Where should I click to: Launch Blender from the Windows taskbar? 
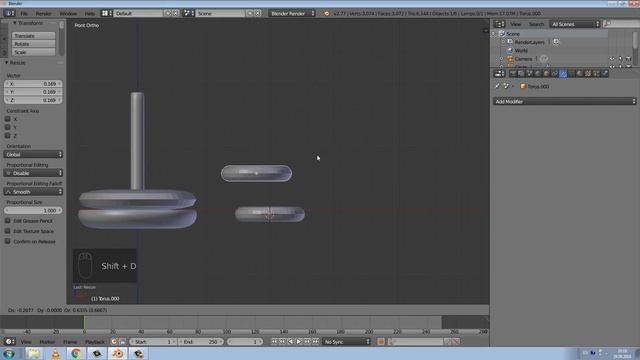[118, 353]
